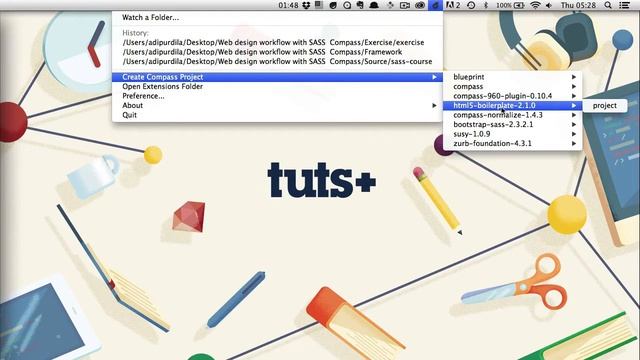The image size is (640, 360).
Task: Open the Adobe menu bar icon
Action: 453,5
